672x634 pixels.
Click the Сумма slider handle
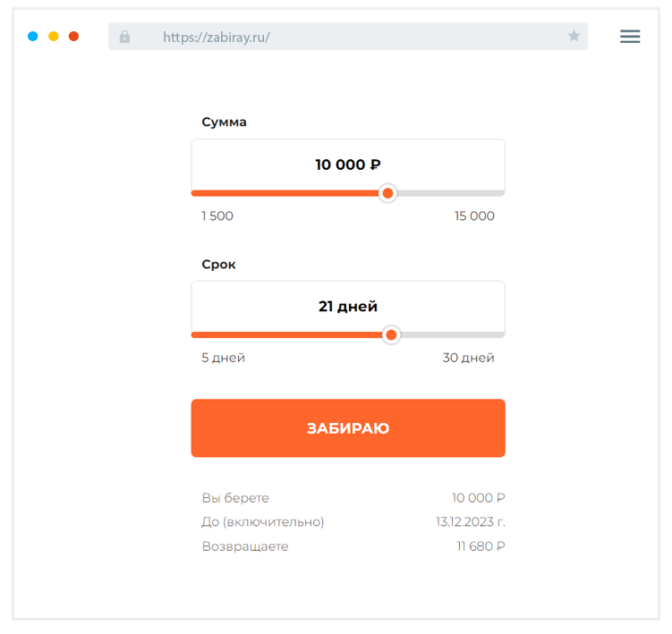(387, 193)
